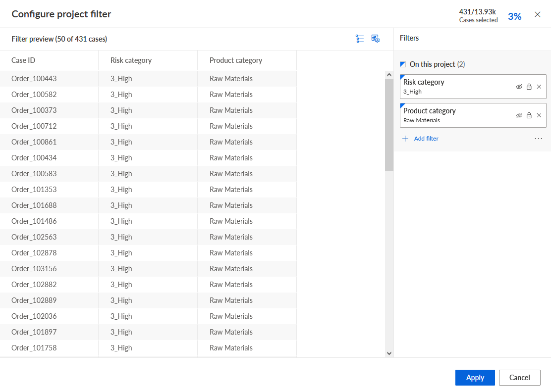
Task: Toggle the On this project checkbox
Action: [x=403, y=64]
